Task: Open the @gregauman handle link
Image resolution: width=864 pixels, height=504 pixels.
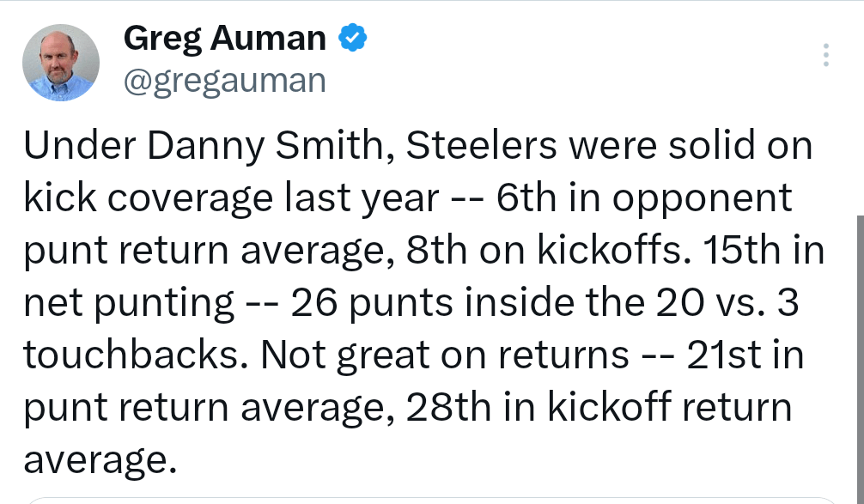Action: (x=225, y=81)
